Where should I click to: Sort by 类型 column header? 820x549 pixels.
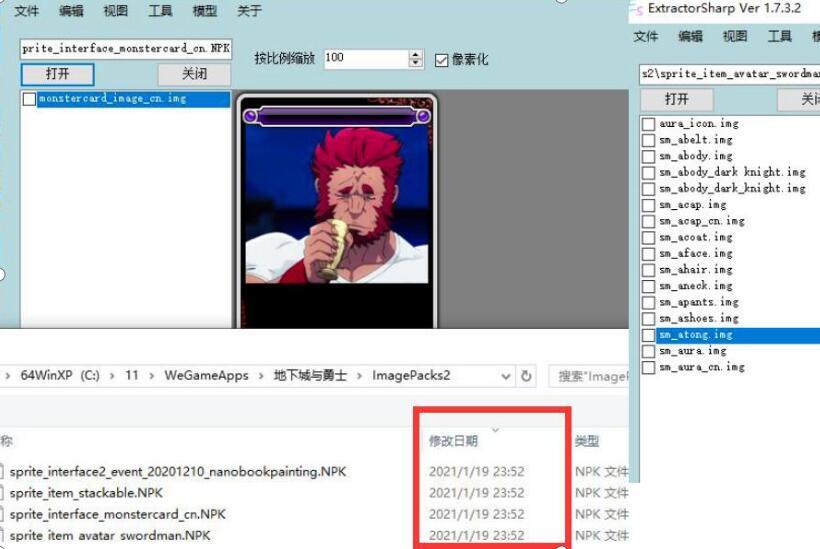tap(587, 441)
